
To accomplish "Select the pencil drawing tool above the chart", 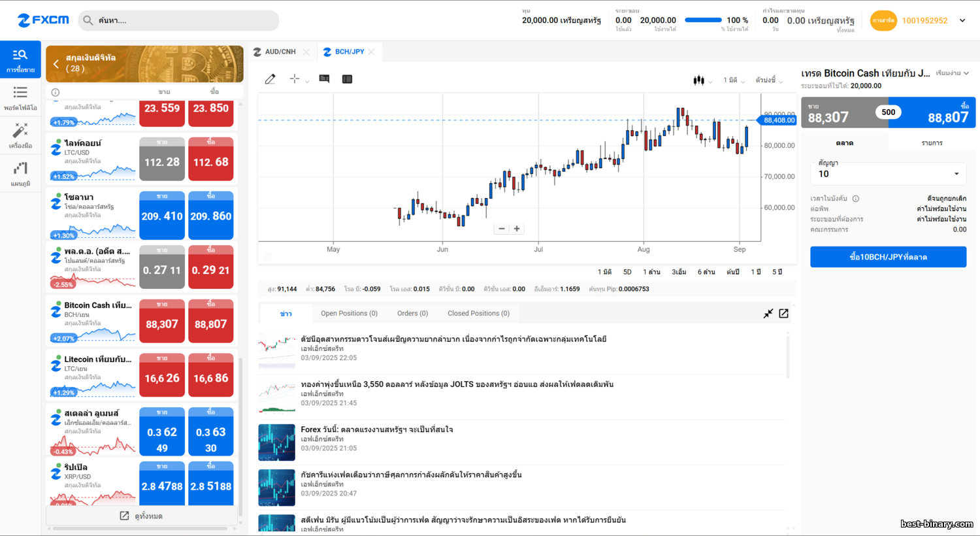I will click(x=270, y=79).
